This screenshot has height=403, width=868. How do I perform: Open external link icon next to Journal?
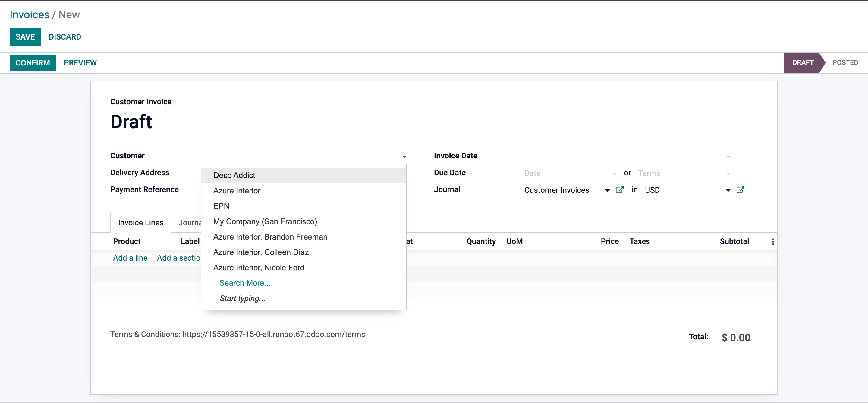619,190
